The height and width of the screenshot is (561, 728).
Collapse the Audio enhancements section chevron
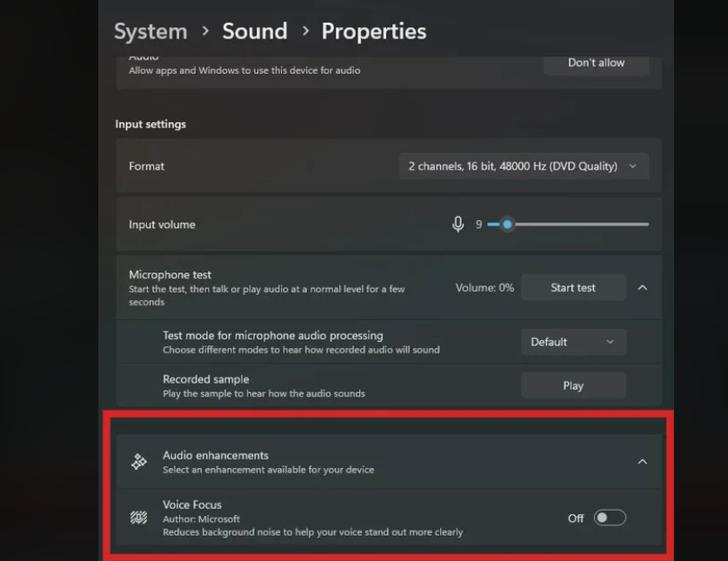click(643, 462)
